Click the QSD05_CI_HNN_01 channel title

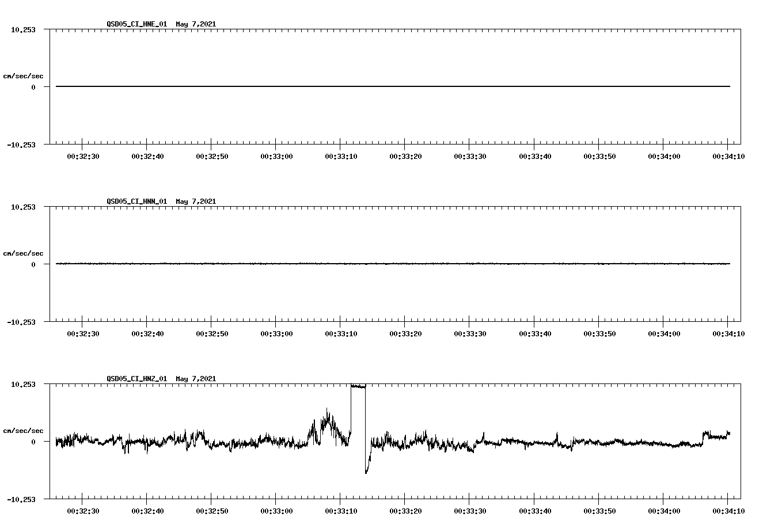(135, 202)
